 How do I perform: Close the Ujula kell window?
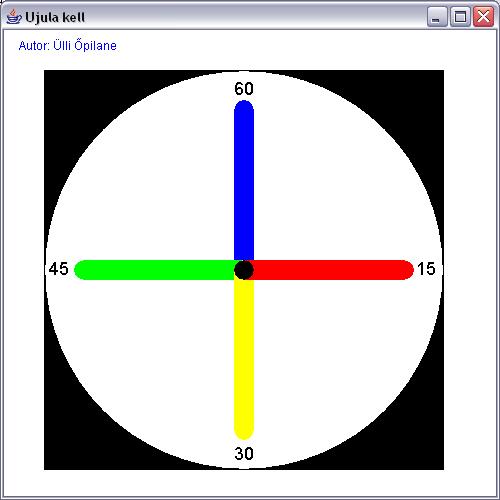click(483, 16)
